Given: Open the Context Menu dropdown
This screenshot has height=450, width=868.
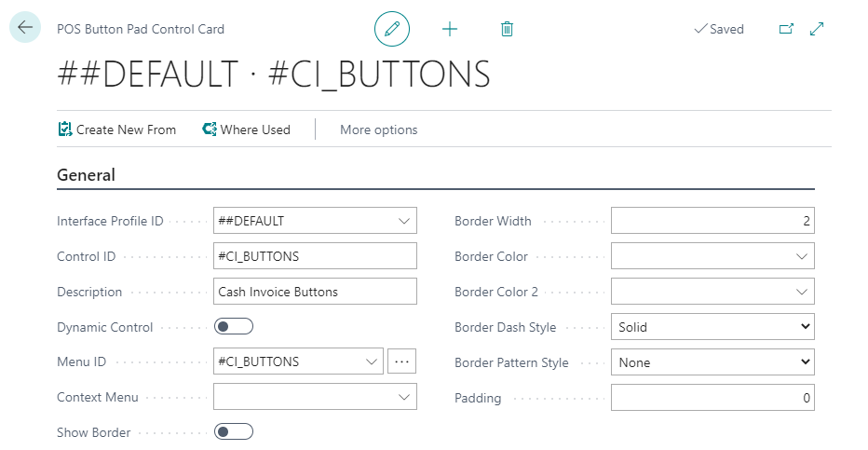Looking at the screenshot, I should pyautogui.click(x=404, y=397).
